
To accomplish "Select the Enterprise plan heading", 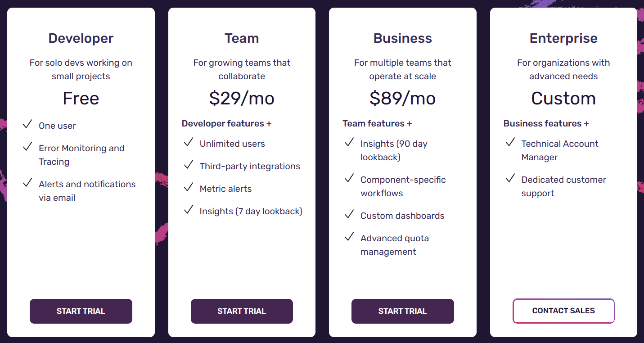I will point(563,38).
